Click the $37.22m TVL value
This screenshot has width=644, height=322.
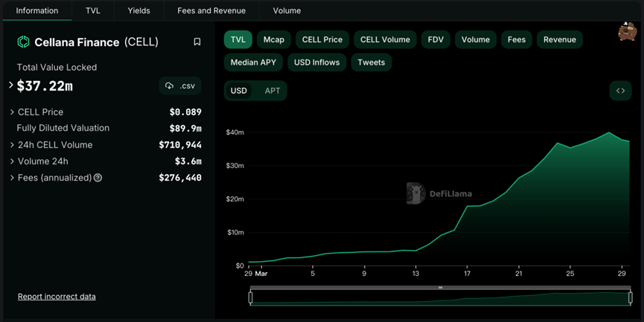pos(45,86)
